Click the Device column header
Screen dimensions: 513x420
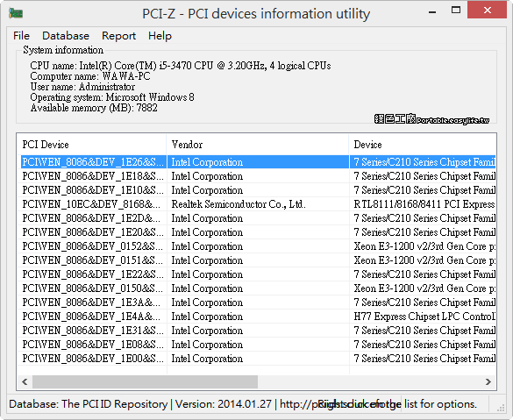click(x=423, y=145)
